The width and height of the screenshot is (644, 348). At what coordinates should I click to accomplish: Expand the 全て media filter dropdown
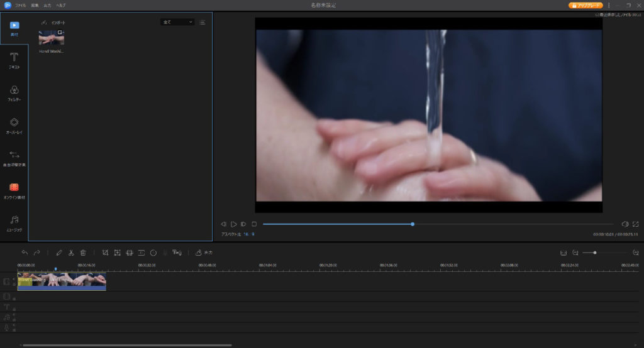pos(177,22)
